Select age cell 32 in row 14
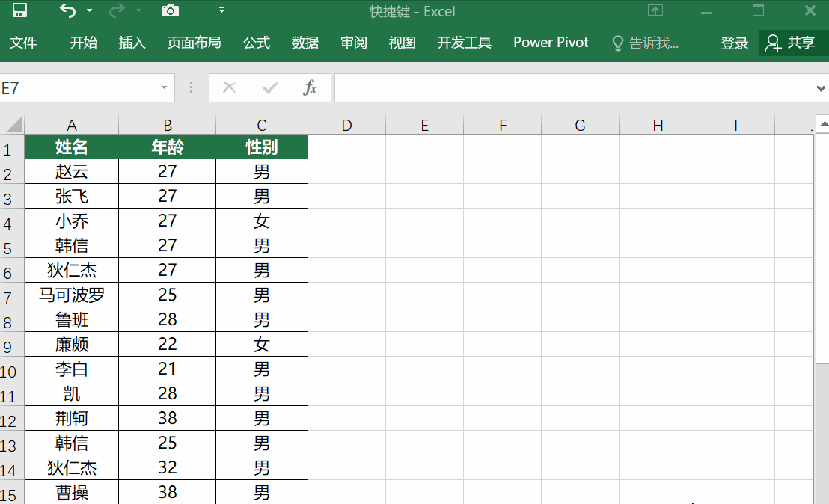Image resolution: width=829 pixels, height=504 pixels. point(167,467)
